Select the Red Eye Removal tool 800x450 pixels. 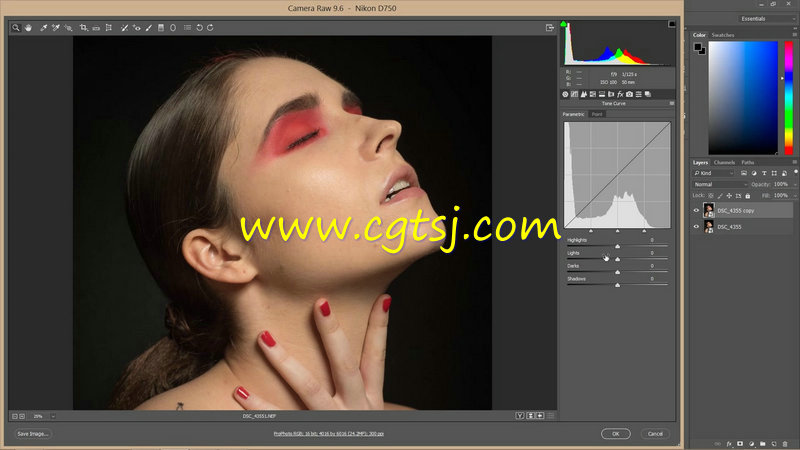pos(136,28)
